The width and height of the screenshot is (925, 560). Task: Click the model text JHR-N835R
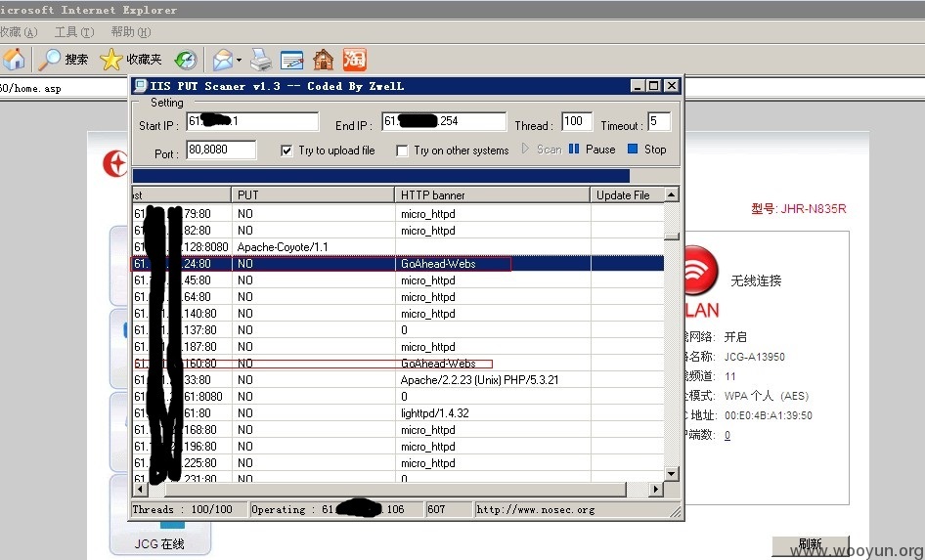tap(814, 209)
